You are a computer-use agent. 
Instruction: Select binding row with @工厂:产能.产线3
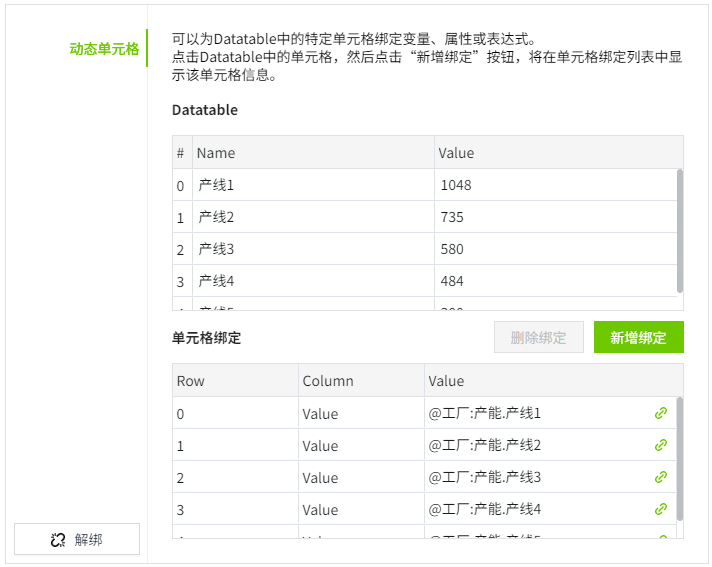485,477
